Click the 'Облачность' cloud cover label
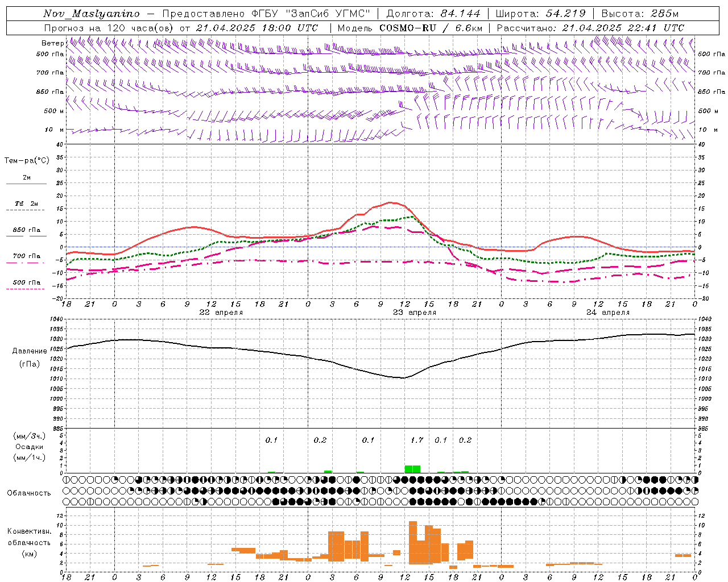Screen dimensions: 728x582 (x=29, y=493)
